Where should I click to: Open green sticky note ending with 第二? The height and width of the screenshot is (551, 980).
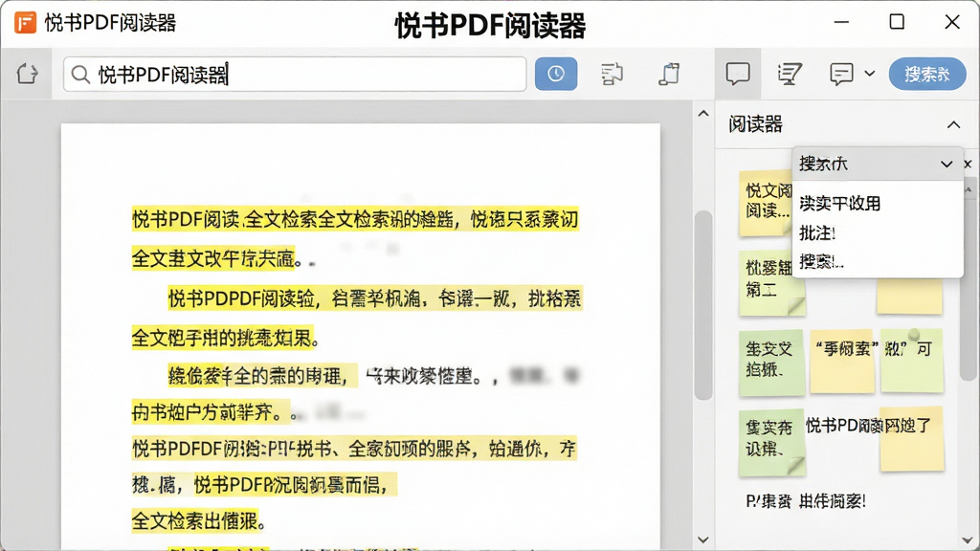coord(772,282)
